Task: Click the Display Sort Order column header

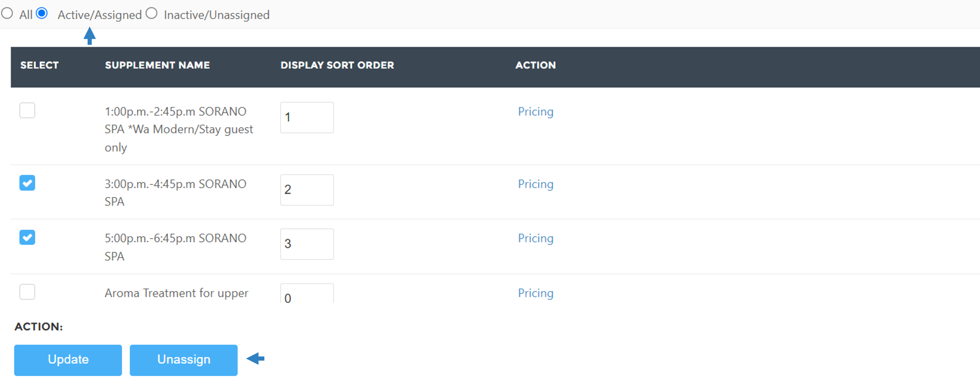Action: click(x=337, y=65)
